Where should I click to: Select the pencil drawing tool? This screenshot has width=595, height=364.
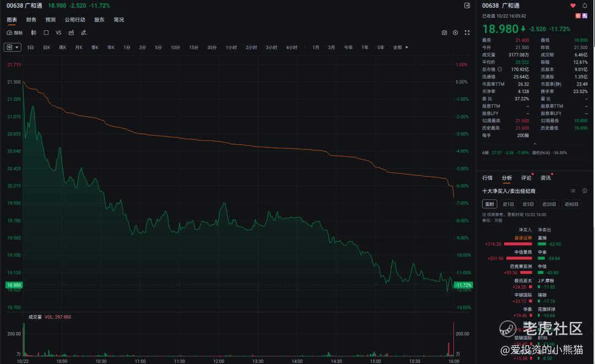84,32
